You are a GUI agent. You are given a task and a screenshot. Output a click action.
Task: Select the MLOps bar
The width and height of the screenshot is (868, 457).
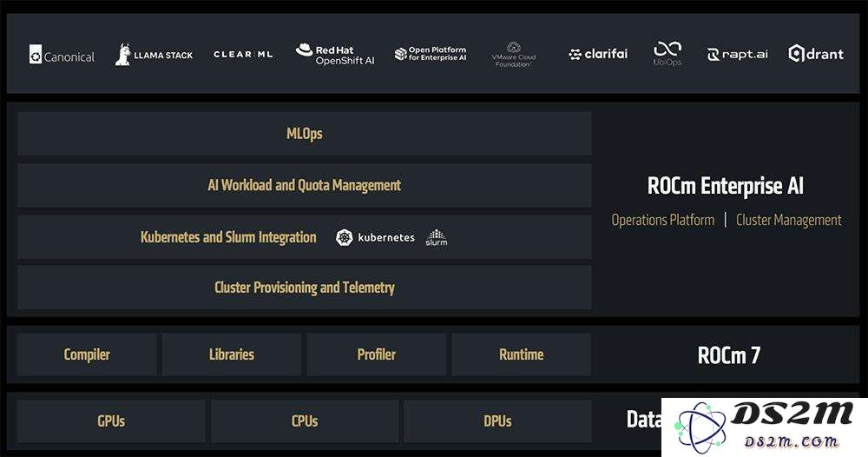coord(305,134)
